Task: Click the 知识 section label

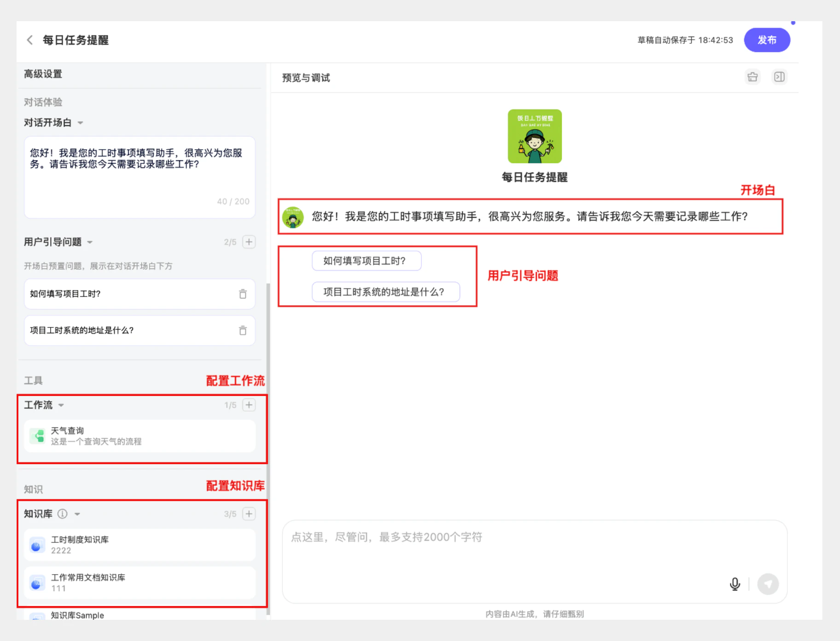Action: click(x=33, y=489)
